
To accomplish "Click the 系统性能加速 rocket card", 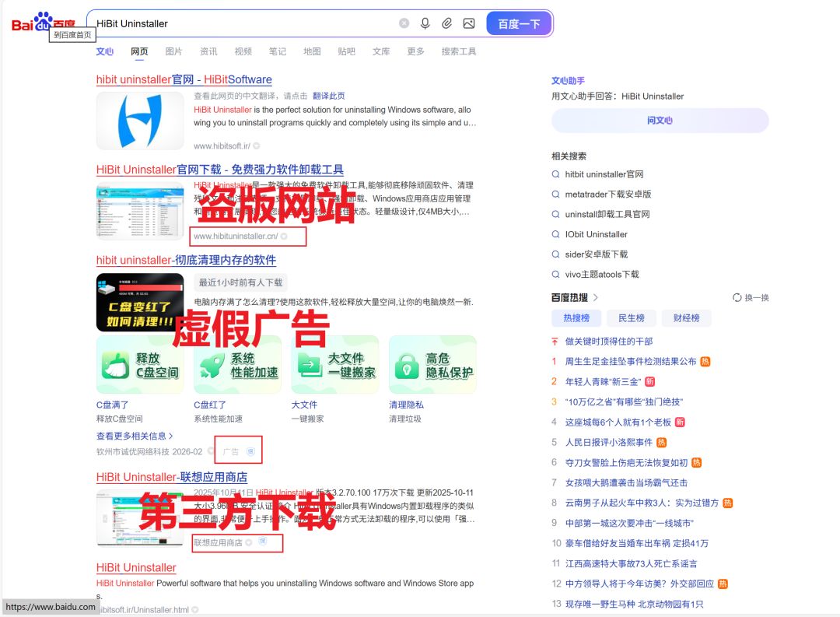I will coord(237,364).
